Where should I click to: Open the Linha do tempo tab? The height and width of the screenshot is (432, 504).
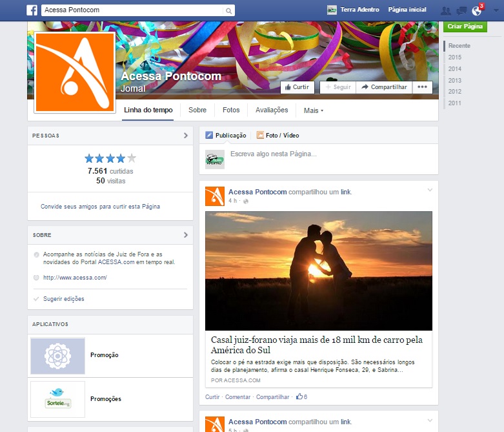(x=148, y=110)
